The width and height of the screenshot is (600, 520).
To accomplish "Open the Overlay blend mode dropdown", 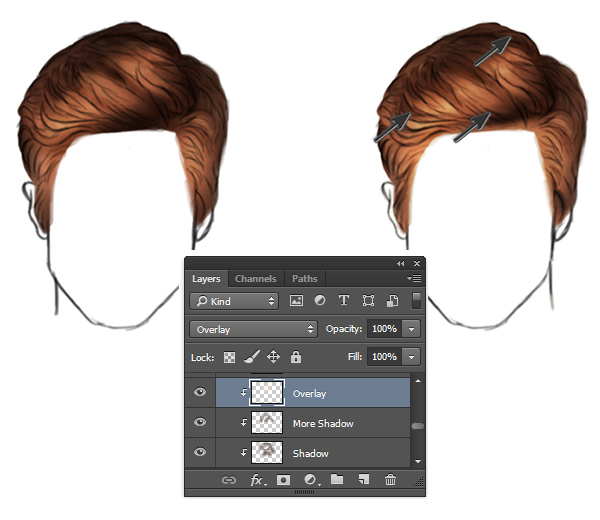I will point(253,329).
